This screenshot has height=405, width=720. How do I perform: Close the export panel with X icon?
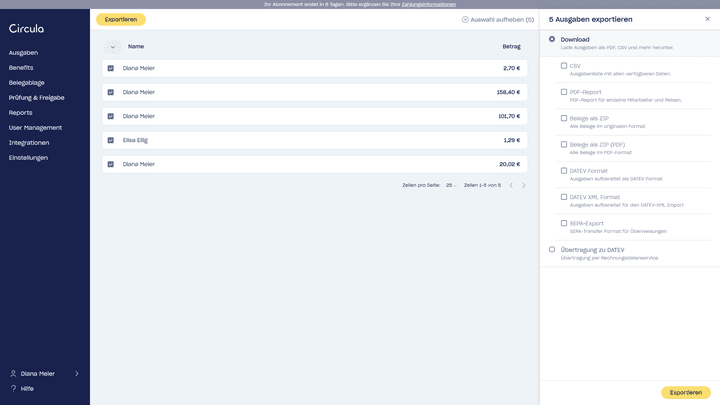pos(707,19)
